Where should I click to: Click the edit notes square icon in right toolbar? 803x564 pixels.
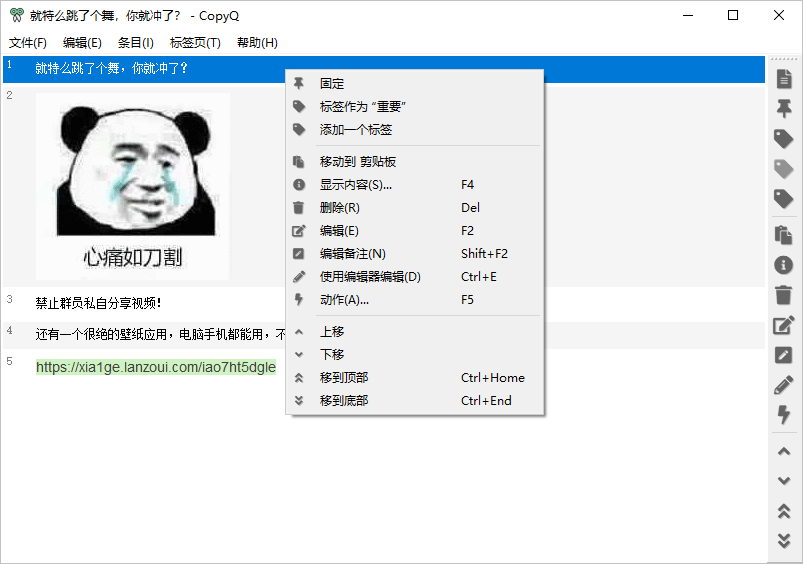784,355
